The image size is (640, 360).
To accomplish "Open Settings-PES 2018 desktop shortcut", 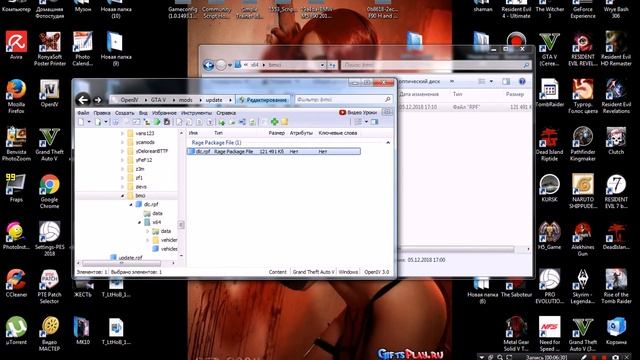I will pos(49,239).
